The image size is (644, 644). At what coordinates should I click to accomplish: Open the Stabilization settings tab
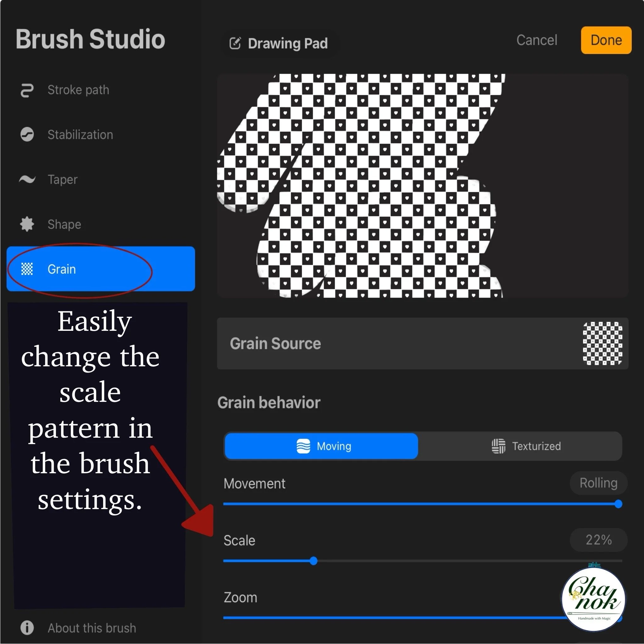point(80,135)
